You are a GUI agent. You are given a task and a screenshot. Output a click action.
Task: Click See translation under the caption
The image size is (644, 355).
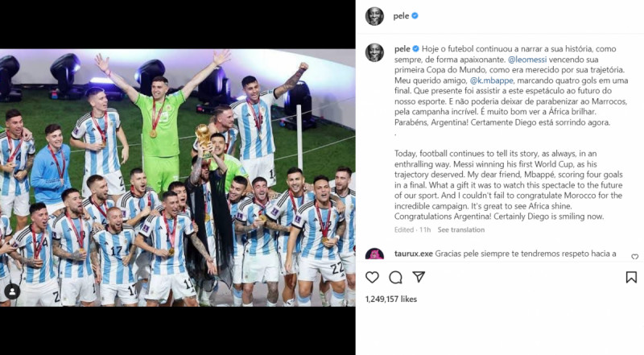pyautogui.click(x=460, y=229)
